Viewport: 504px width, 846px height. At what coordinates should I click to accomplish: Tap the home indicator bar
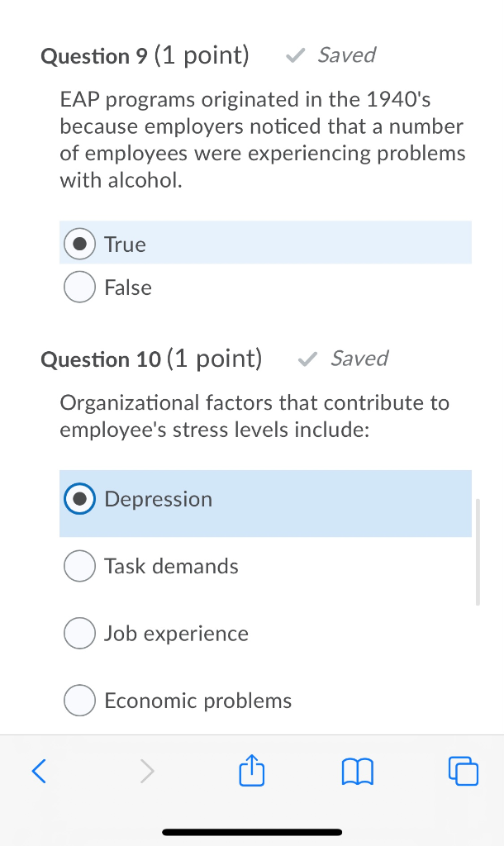click(x=252, y=832)
